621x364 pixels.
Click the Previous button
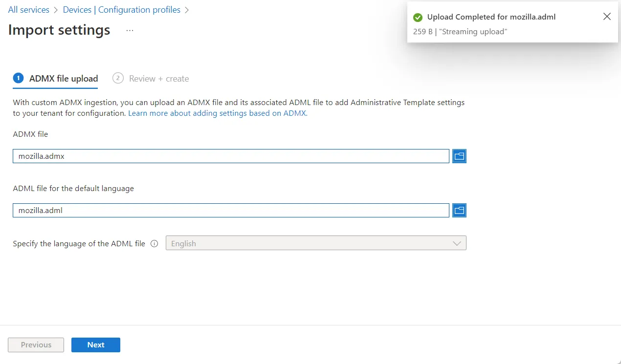coord(36,344)
